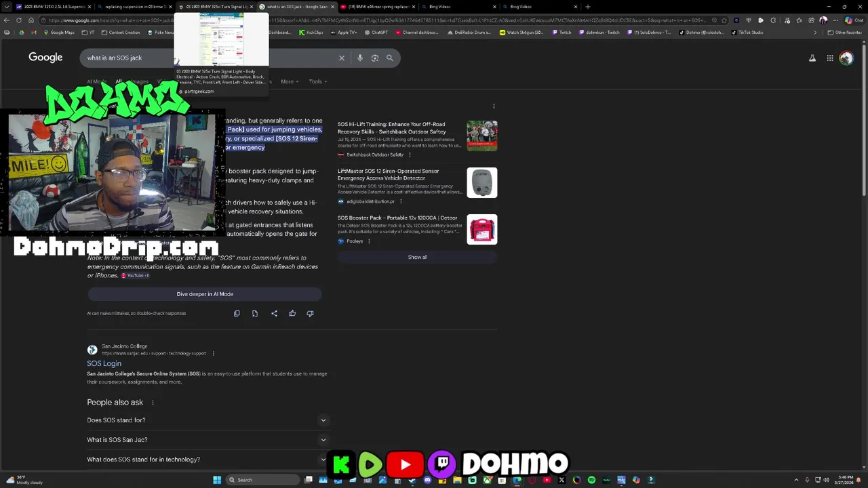Open Spotify from the taskbar
The image size is (868, 488).
(x=591, y=480)
